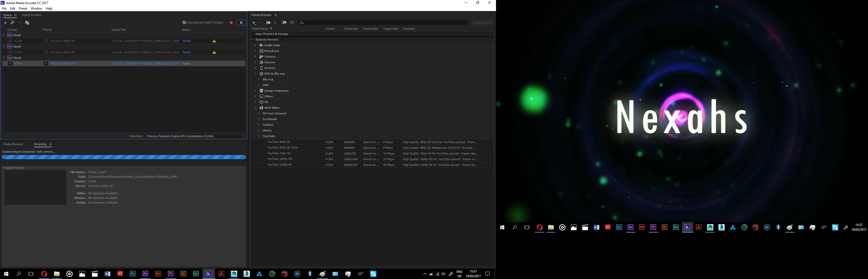The image size is (868, 279).
Task: Click the Failed status link for Cloud_2.mp4
Action: [x=186, y=52]
